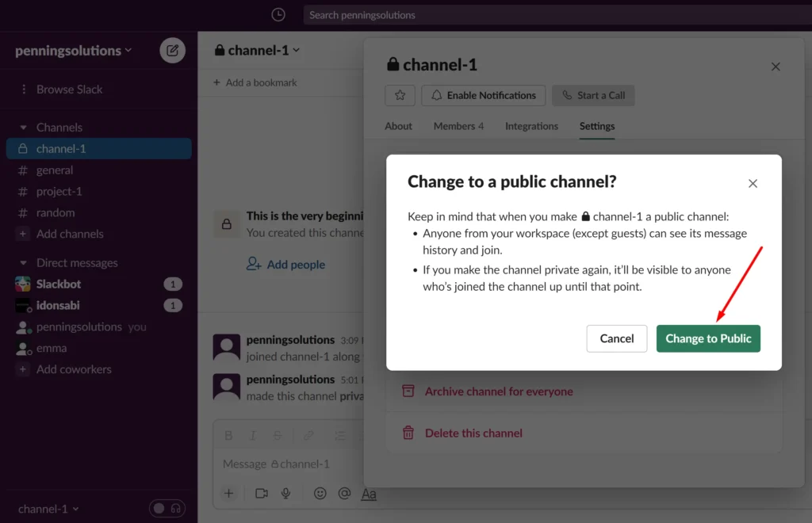812x523 pixels.
Task: Open channel-1 header dropdown
Action: click(257, 50)
